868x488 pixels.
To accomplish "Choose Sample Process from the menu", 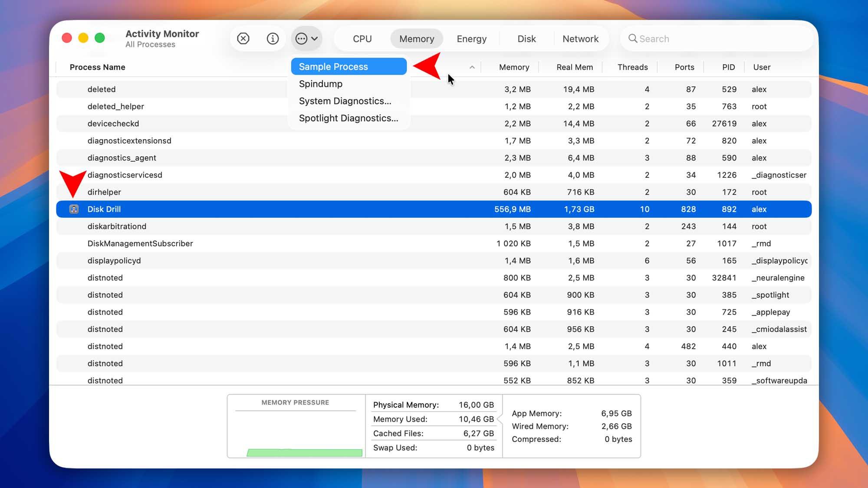I will (x=349, y=66).
